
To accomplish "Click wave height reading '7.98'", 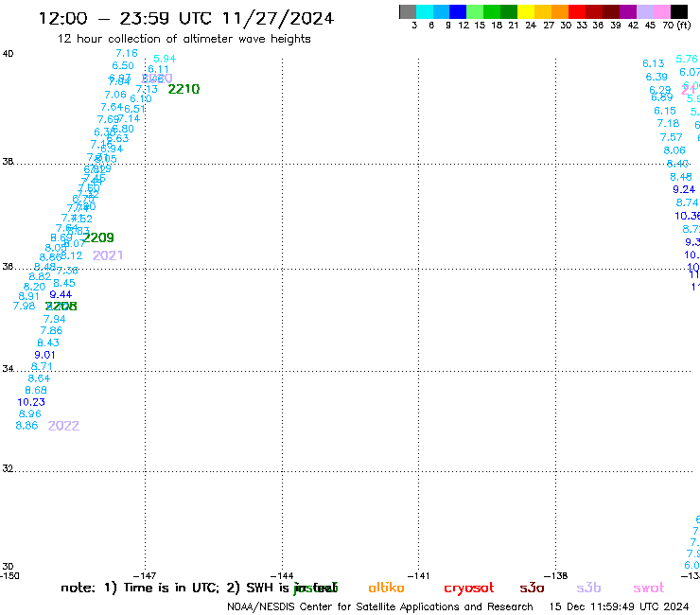I will coord(24,306).
